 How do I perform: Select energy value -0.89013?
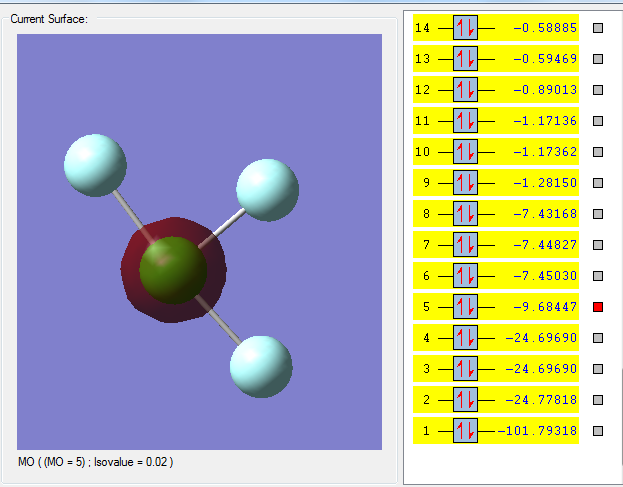(545, 90)
